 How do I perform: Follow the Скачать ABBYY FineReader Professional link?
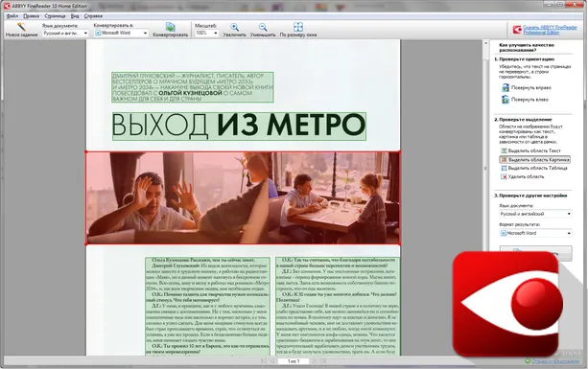[550, 30]
